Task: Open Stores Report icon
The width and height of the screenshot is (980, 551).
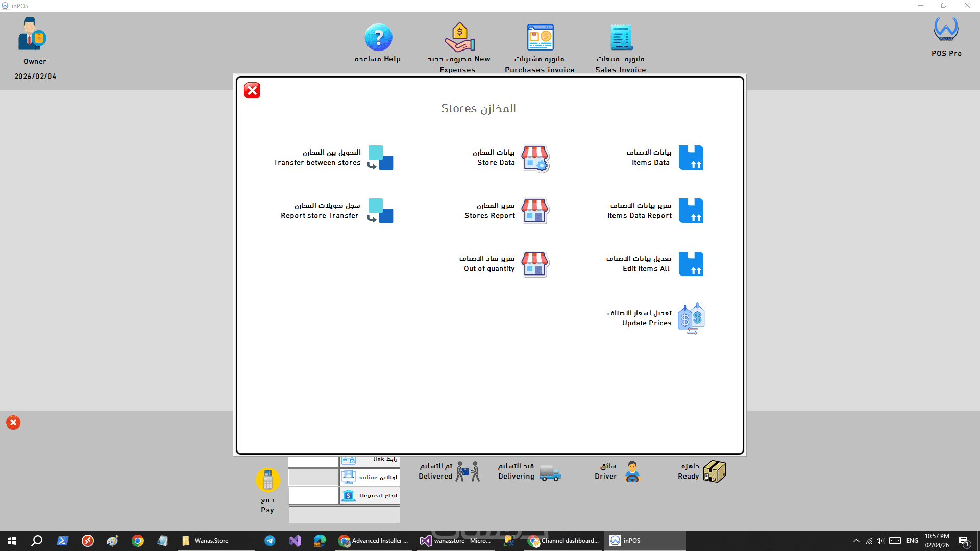Action: tap(535, 211)
